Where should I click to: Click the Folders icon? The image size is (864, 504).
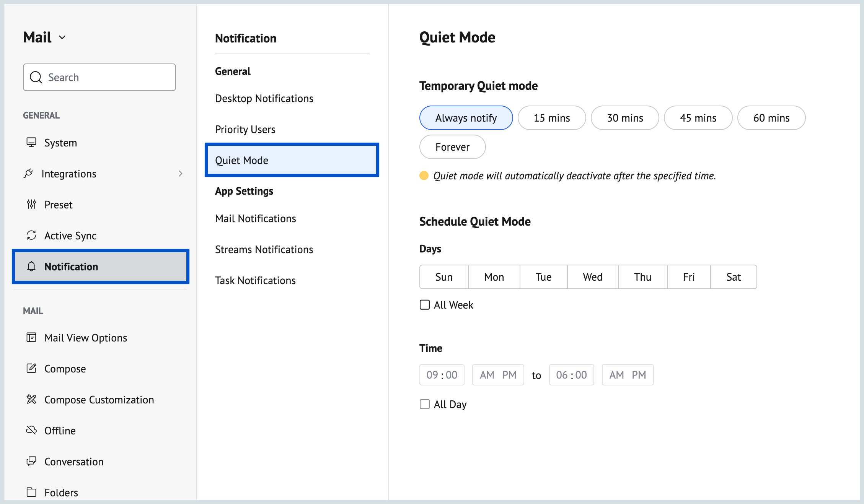click(31, 492)
